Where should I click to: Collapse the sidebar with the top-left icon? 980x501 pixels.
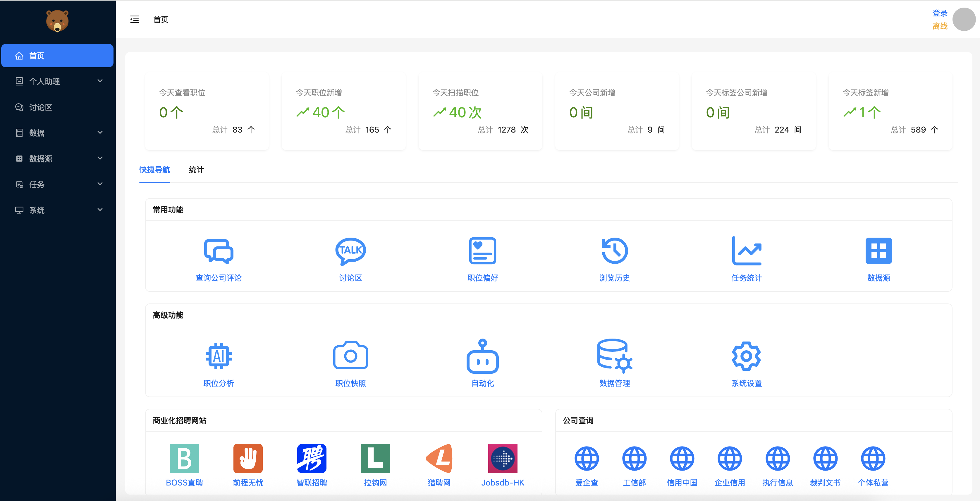[x=134, y=19]
